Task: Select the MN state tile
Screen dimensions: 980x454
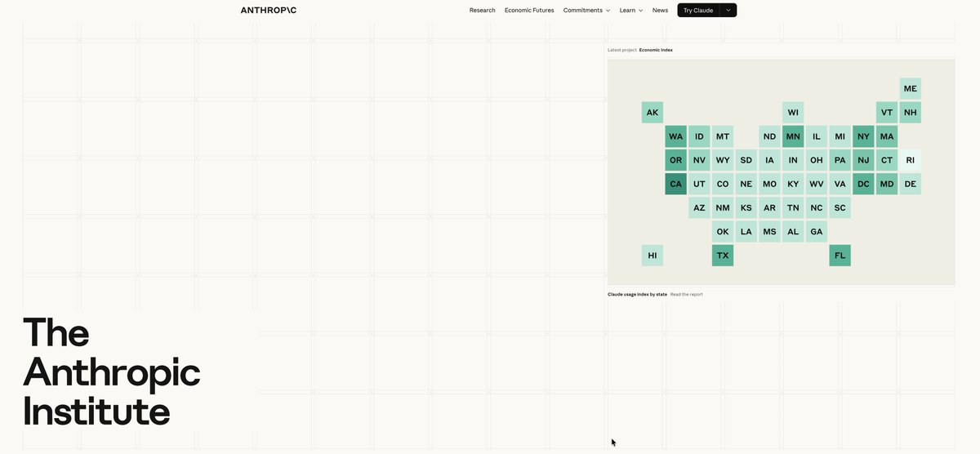Action: 793,136
